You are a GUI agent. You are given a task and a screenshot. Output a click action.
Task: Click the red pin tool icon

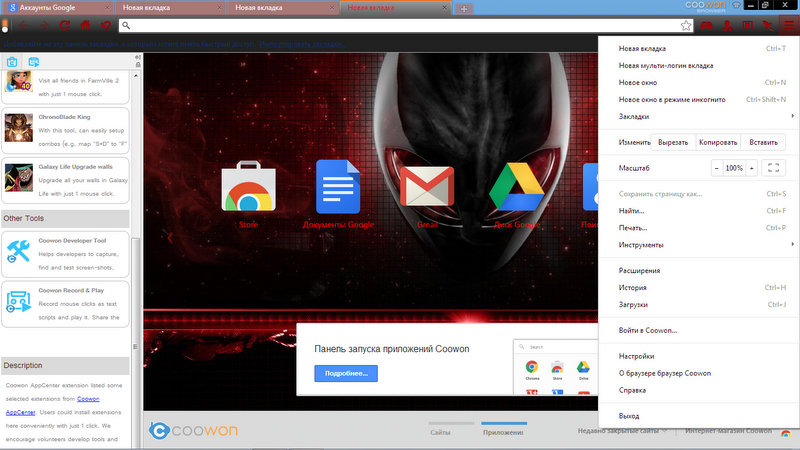767,25
